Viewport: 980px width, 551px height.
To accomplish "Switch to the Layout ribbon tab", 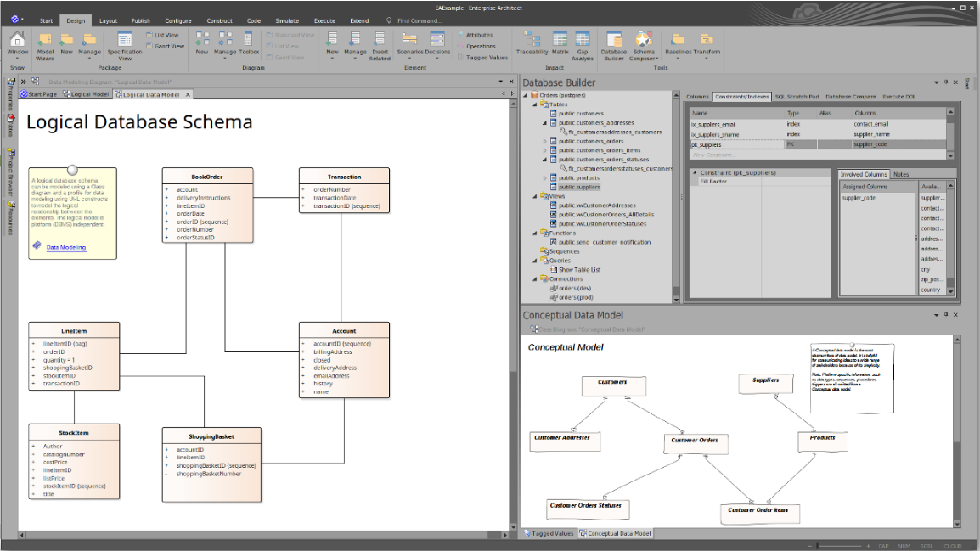I will 108,20.
